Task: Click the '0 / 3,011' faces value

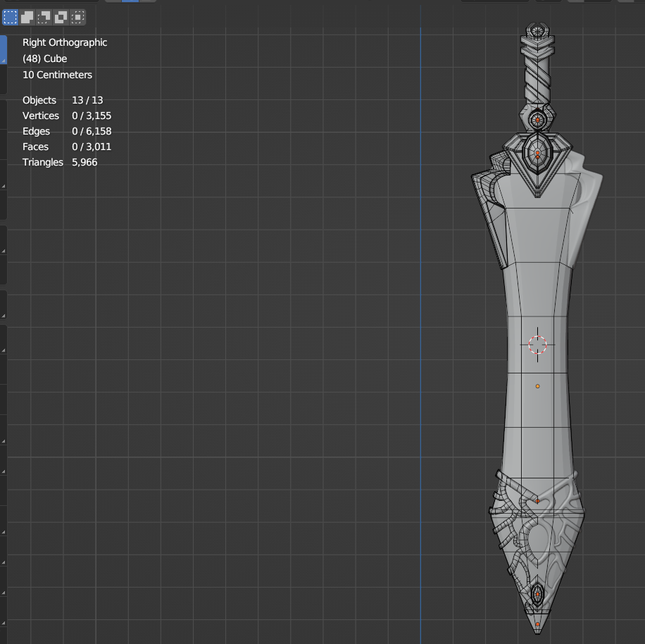Action: click(x=92, y=147)
